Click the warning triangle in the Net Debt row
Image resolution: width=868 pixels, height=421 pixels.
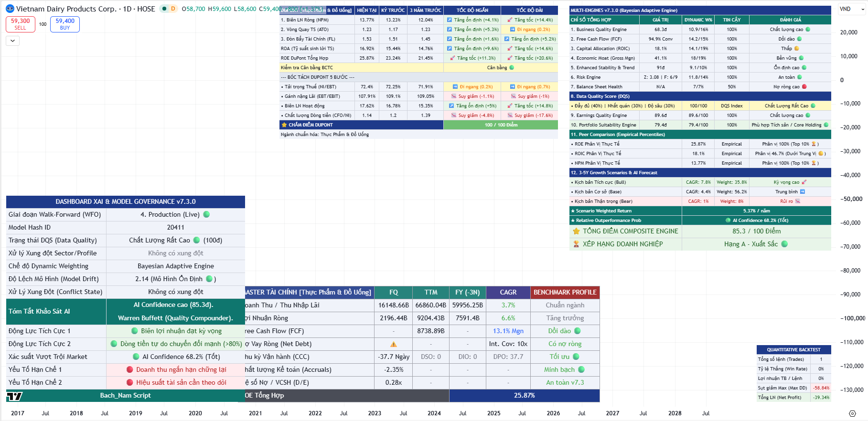[x=394, y=344]
